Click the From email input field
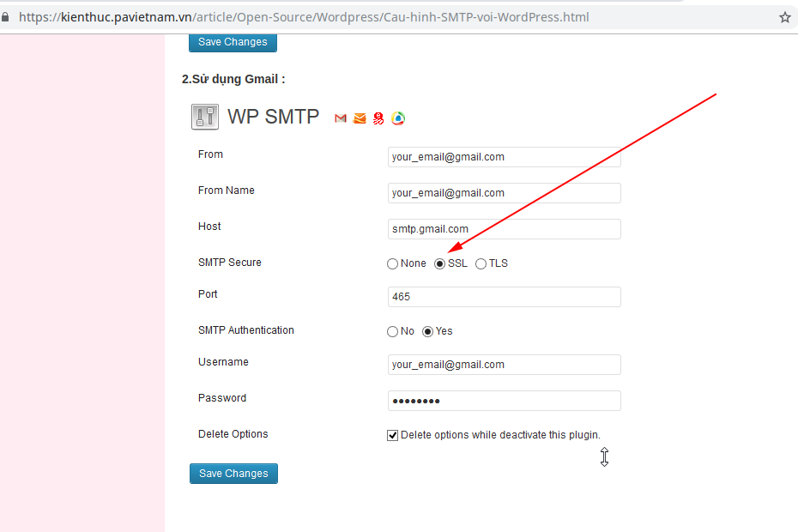This screenshot has width=798, height=532. point(505,157)
